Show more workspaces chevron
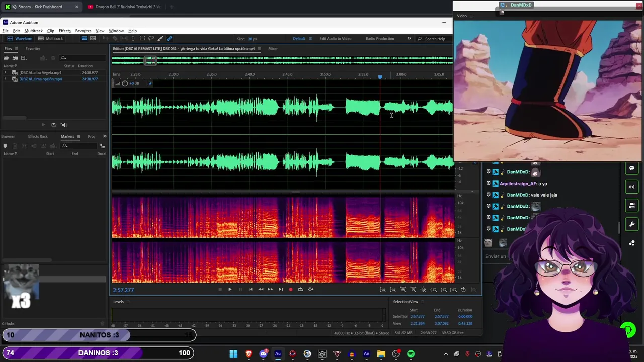Viewport: 644px width, 362px height. (409, 39)
